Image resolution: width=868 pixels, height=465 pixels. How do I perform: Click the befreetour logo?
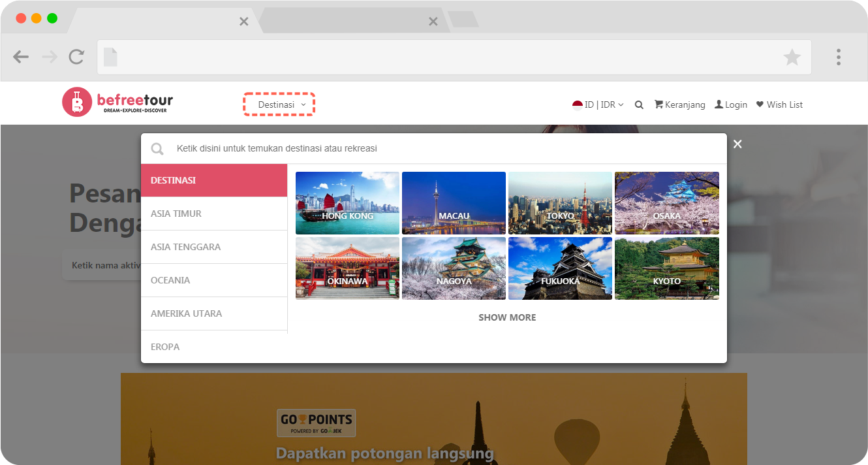pyautogui.click(x=117, y=102)
